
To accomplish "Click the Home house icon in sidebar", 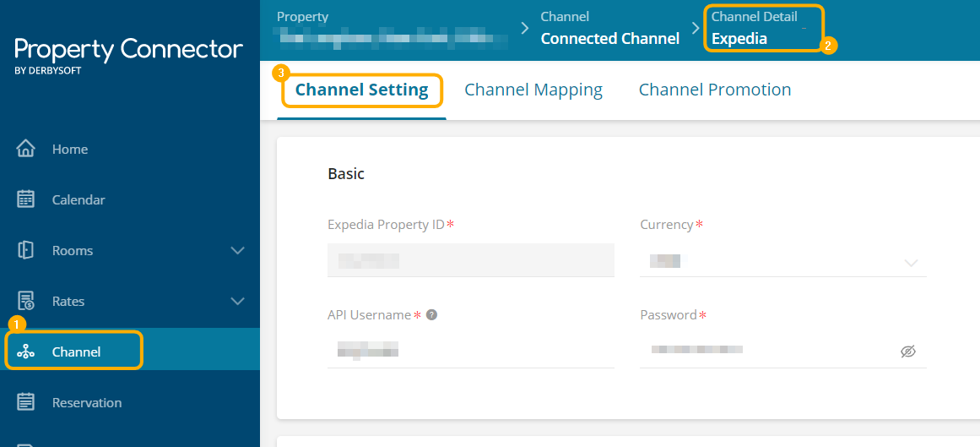I will [x=25, y=149].
